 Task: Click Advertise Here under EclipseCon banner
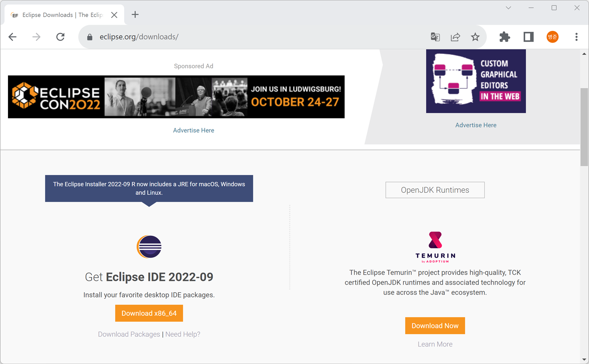[x=194, y=130]
